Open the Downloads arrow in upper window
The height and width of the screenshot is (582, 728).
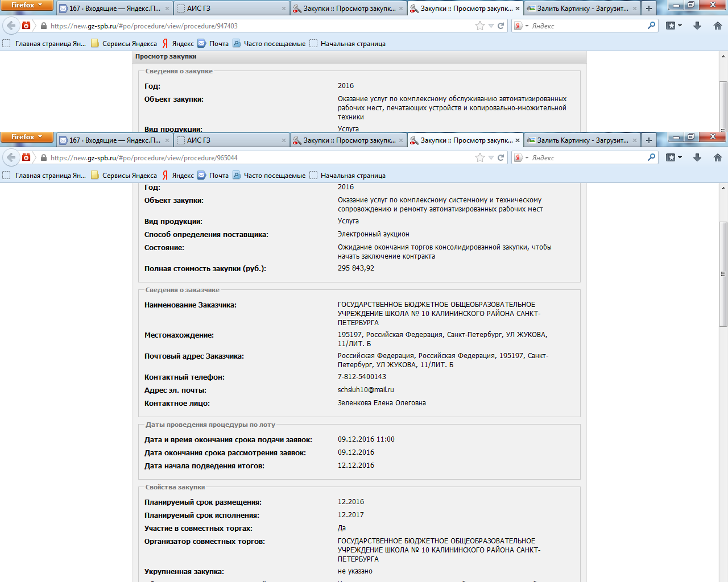[x=697, y=26]
